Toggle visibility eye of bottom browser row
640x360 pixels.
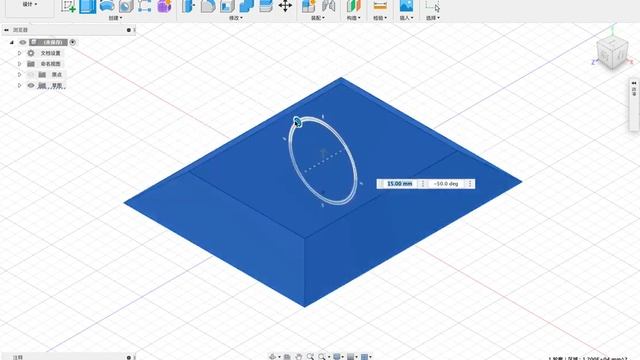pyautogui.click(x=31, y=85)
